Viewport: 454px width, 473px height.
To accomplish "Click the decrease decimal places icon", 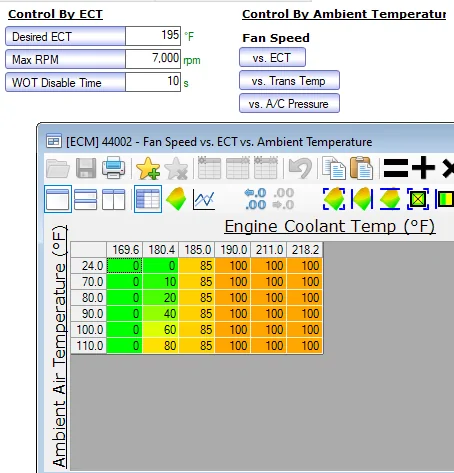I will (x=283, y=199).
